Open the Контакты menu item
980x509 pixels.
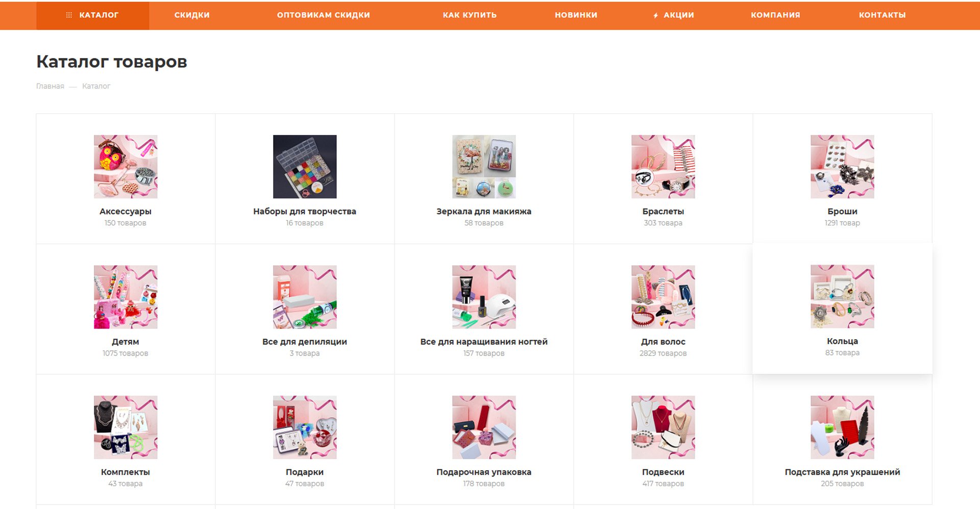(883, 15)
